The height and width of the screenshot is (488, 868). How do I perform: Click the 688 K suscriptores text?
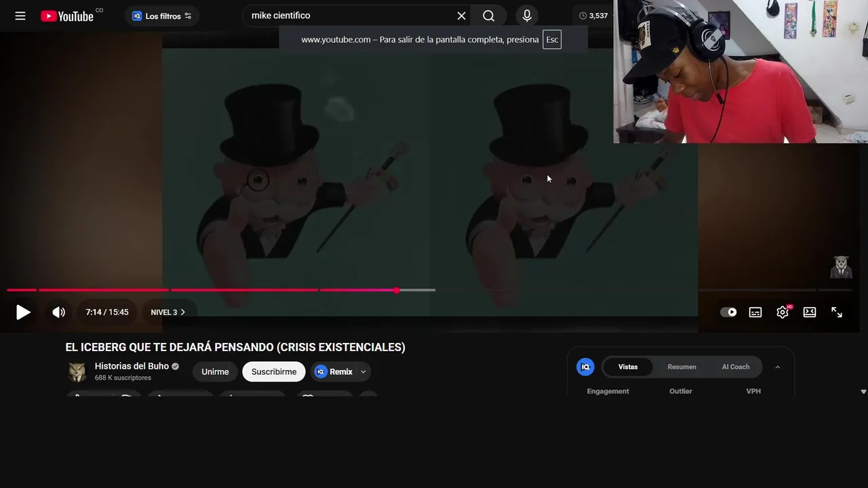click(123, 378)
